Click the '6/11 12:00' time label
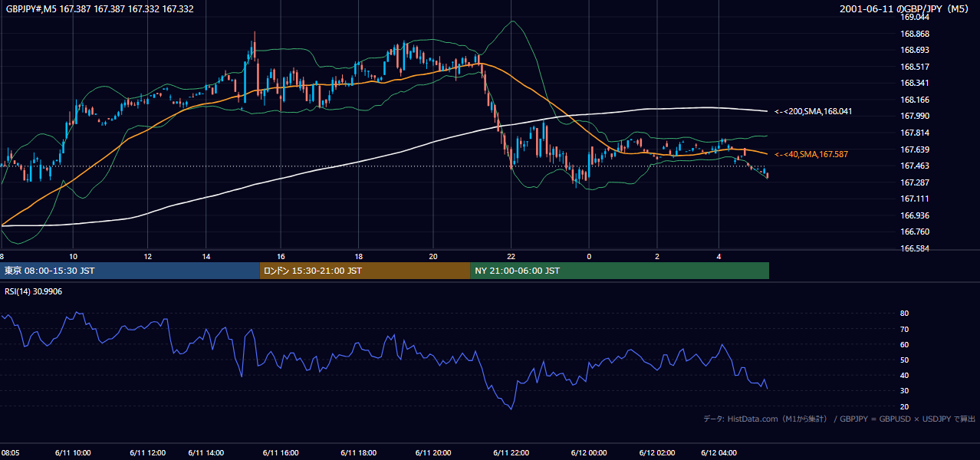Screen dimensions: 980x460 tap(147, 453)
